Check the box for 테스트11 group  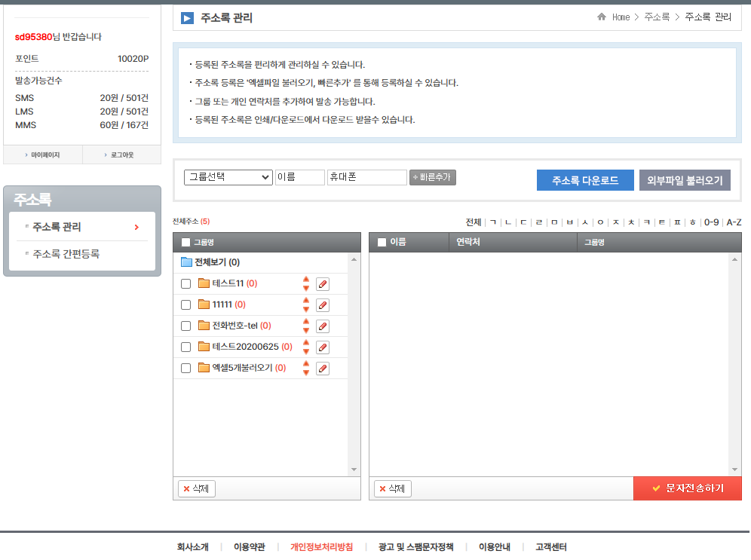point(186,284)
